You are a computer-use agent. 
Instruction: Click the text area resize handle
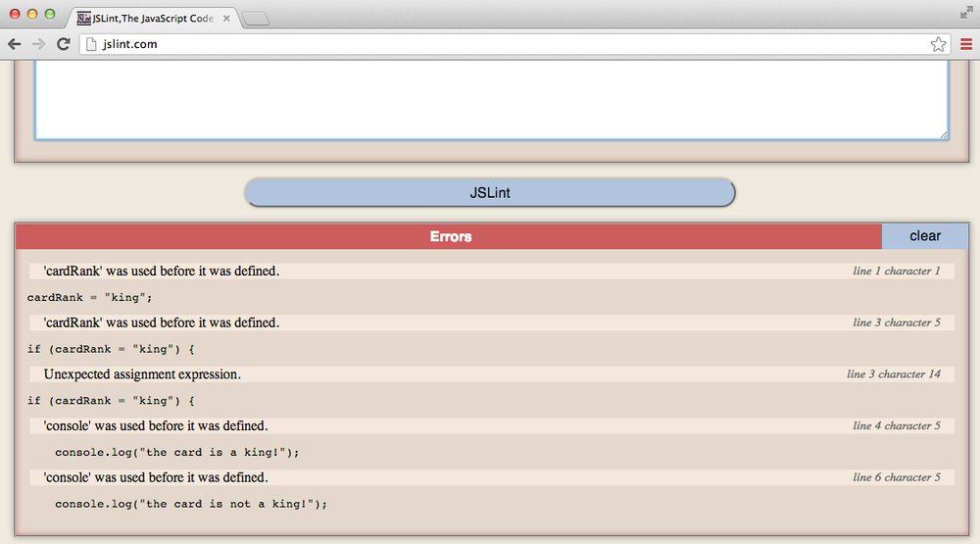click(x=944, y=134)
